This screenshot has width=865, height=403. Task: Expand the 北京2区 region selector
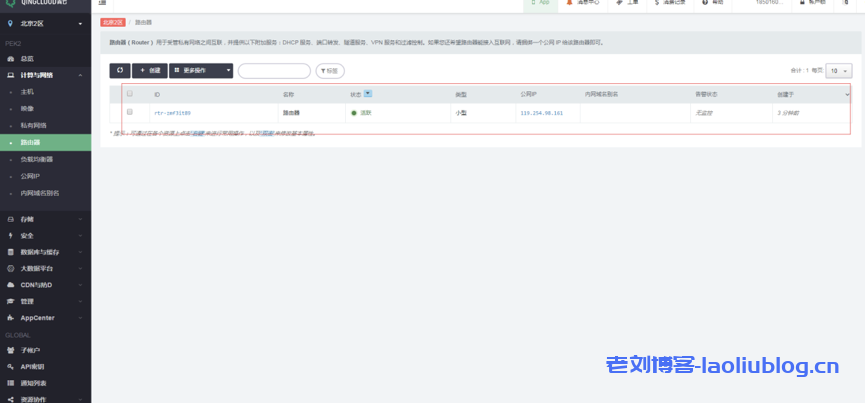[45, 23]
